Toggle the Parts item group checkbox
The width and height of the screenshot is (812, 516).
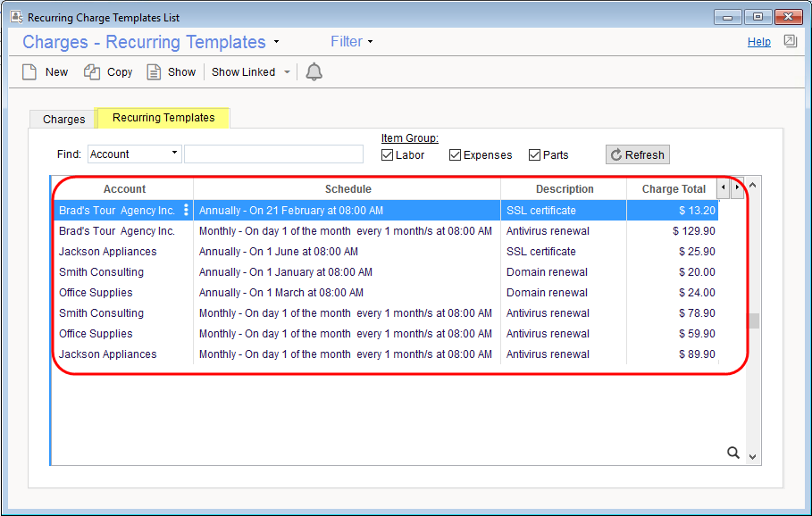(x=534, y=155)
